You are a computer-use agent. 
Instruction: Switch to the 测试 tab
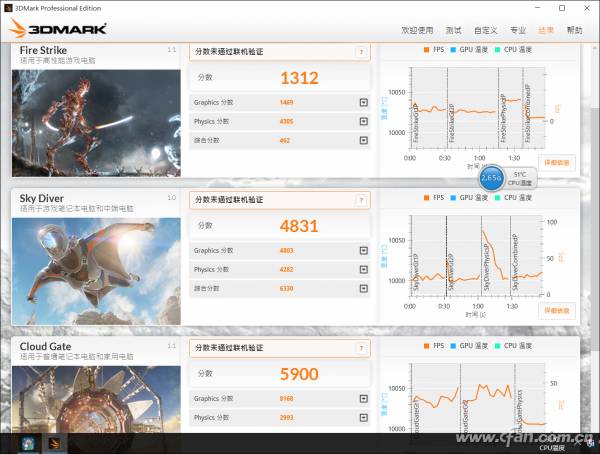click(453, 30)
